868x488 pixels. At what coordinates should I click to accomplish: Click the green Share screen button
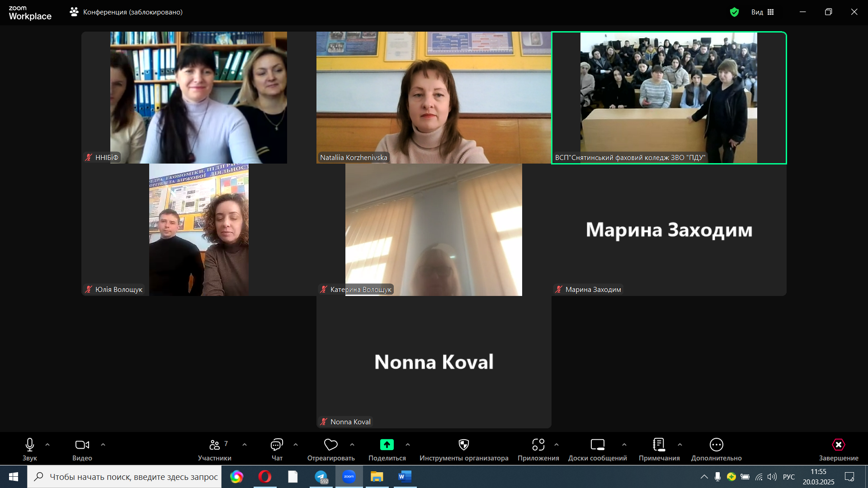click(x=387, y=445)
